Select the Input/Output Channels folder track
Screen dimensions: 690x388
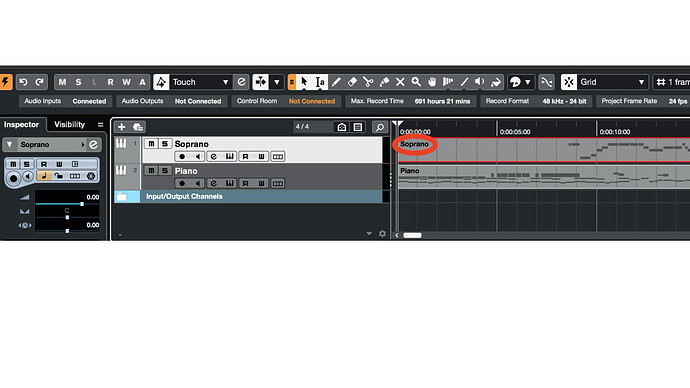click(x=248, y=197)
